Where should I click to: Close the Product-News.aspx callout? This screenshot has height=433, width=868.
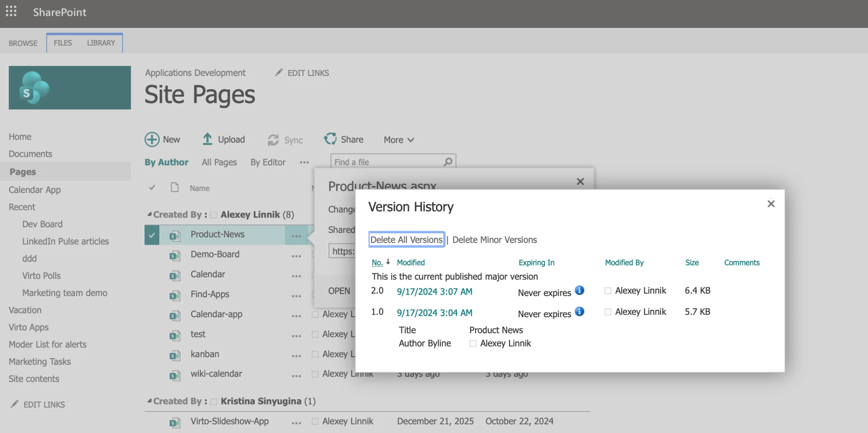[x=580, y=182]
